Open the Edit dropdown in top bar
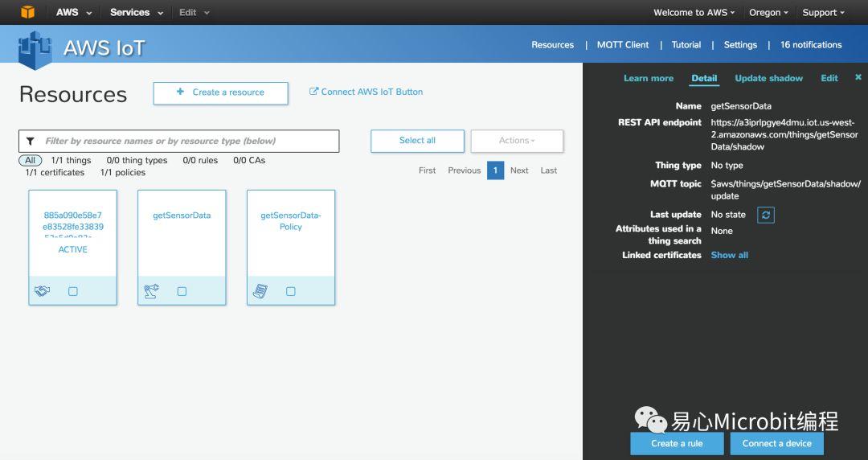Viewport: 868px width, 460px height. coord(194,12)
